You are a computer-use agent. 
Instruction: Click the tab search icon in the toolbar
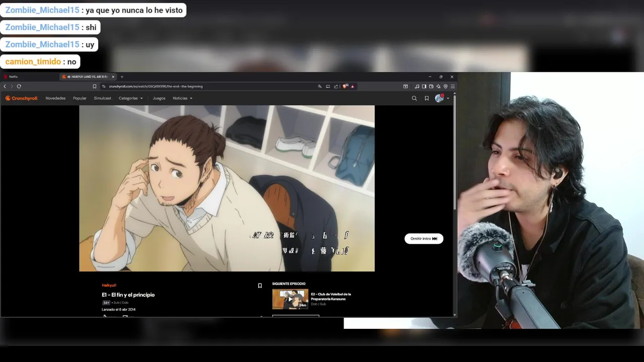point(406,86)
